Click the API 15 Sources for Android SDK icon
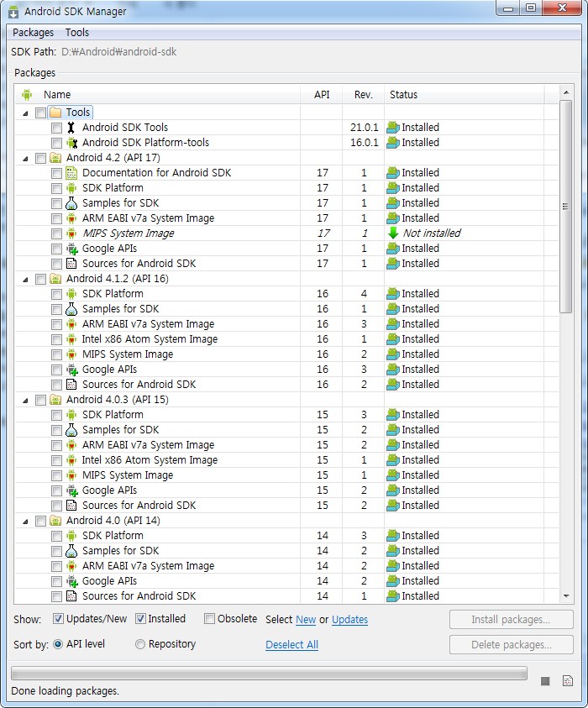 pos(71,506)
